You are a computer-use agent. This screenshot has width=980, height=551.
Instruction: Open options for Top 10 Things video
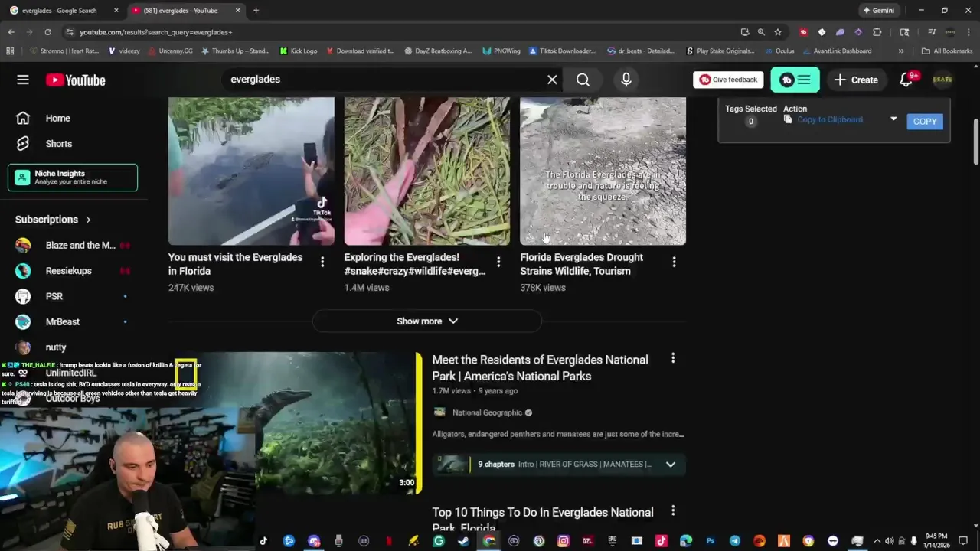click(x=673, y=510)
